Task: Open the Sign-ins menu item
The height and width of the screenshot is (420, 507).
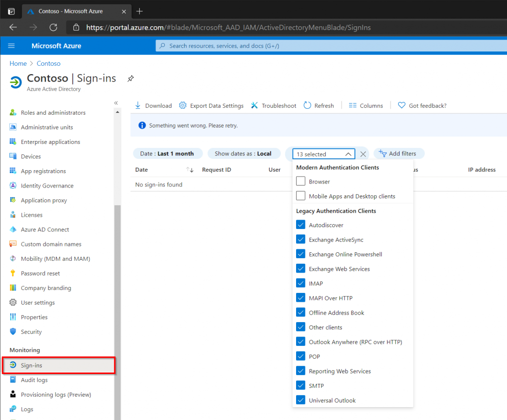Action: [58, 365]
